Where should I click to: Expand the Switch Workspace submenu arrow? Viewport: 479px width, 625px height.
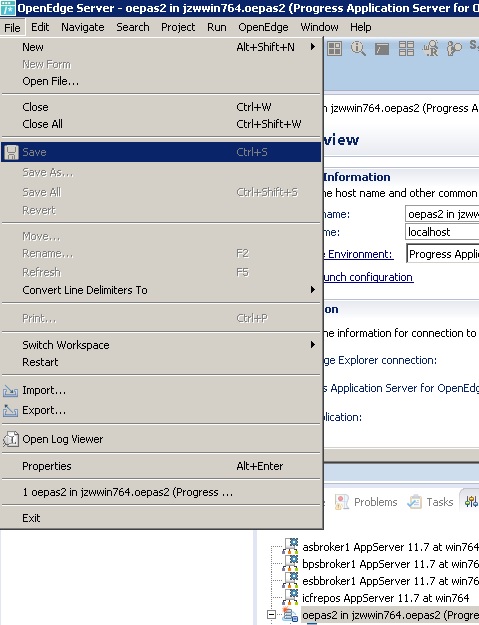(313, 345)
